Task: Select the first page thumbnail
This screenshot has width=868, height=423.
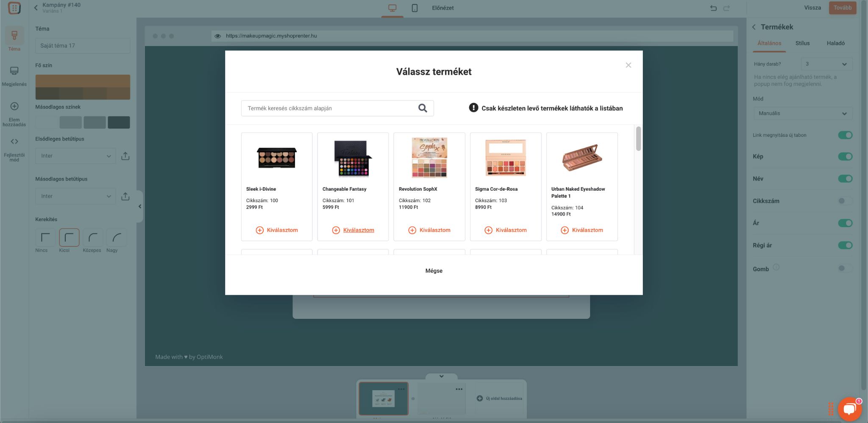Action: coord(383,398)
